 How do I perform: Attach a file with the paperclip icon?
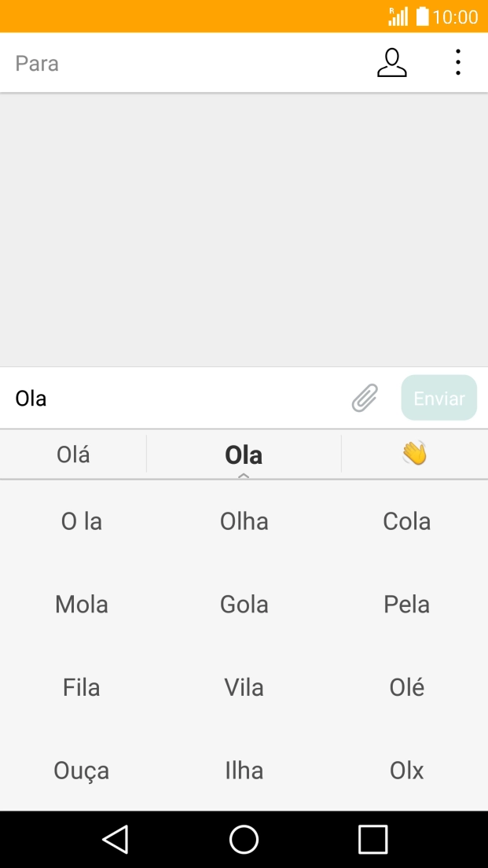click(x=363, y=398)
